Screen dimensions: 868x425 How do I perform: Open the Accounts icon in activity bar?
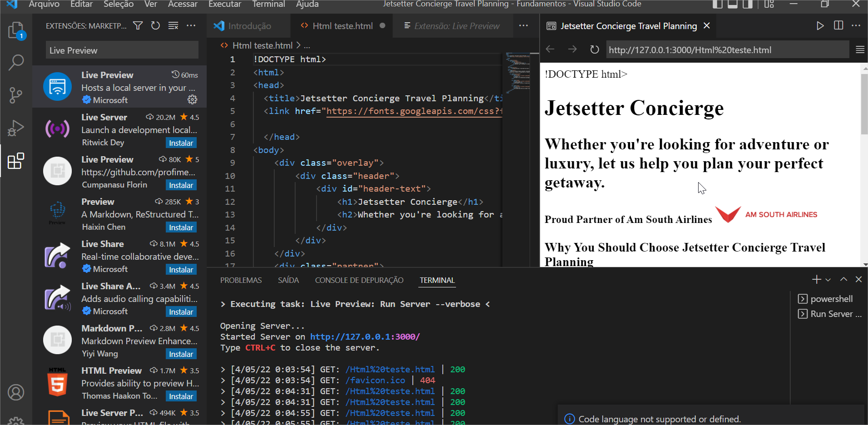coord(16,392)
